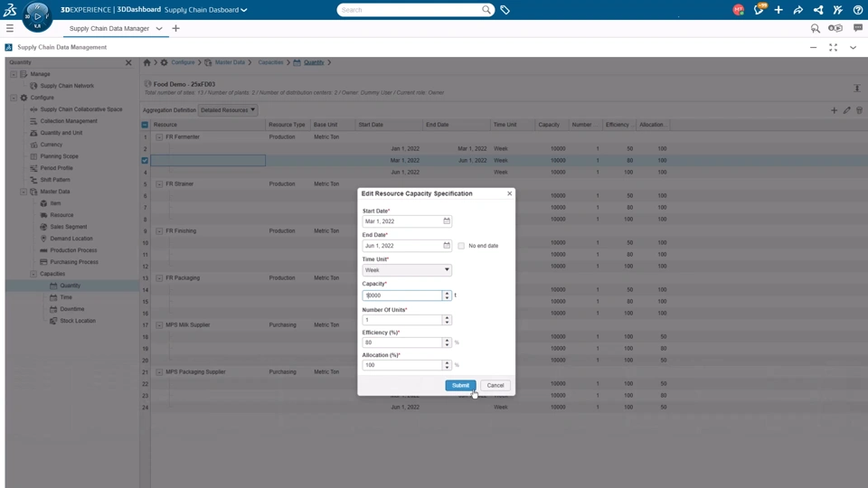The width and height of the screenshot is (868, 488).
Task: Open the chat bubble icon at top right
Action: pyautogui.click(x=857, y=28)
